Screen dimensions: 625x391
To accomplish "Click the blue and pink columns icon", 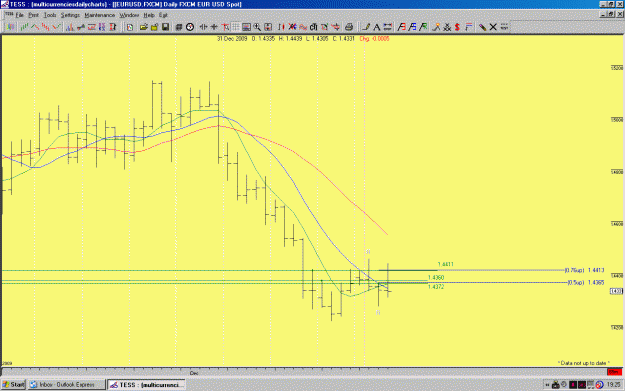I will click(x=102, y=27).
